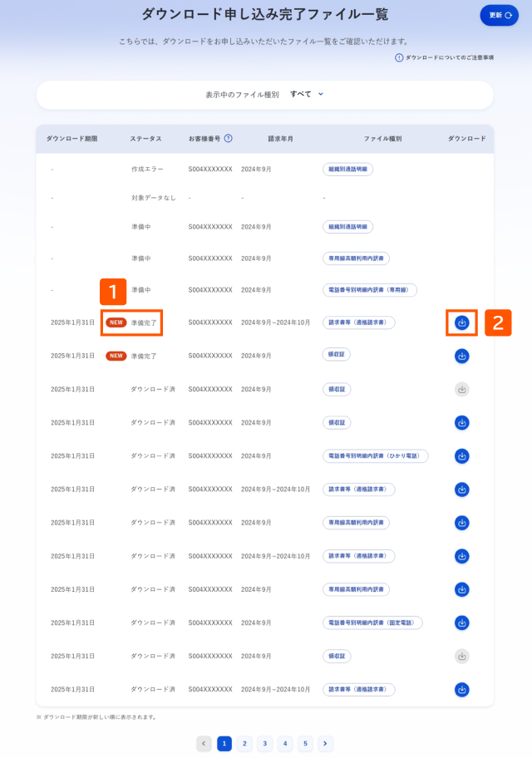This screenshot has height=758, width=532.
Task: Download the NEW 請求書等（適格請求書） file
Action: tap(462, 322)
